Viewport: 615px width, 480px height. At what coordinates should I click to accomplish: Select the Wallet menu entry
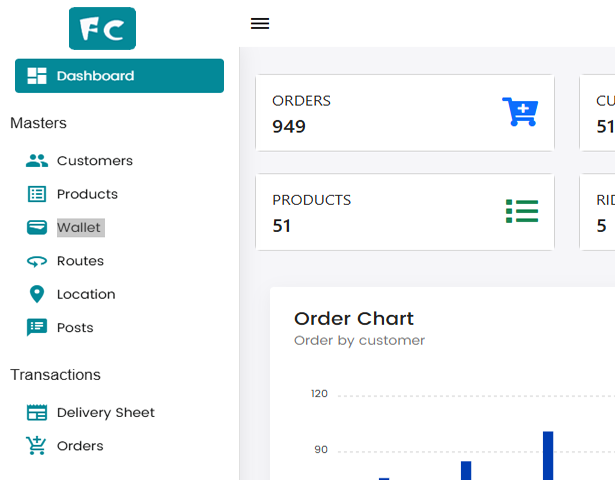(81, 227)
